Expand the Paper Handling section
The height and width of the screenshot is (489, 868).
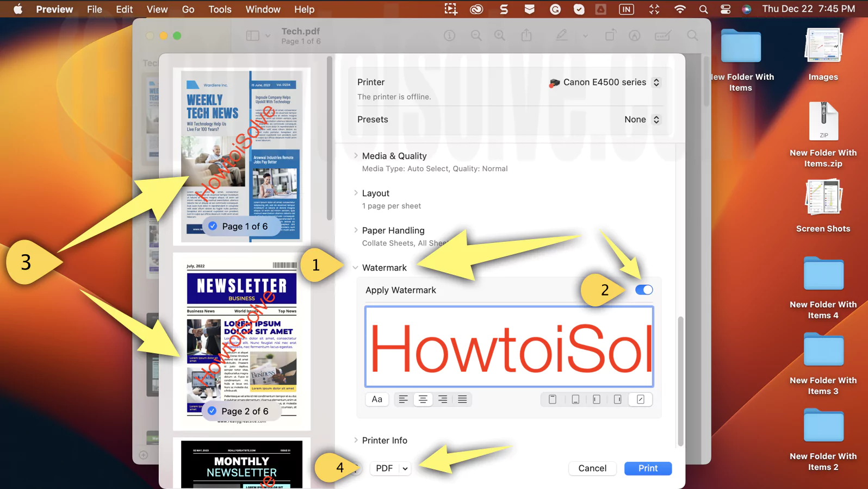(x=356, y=230)
